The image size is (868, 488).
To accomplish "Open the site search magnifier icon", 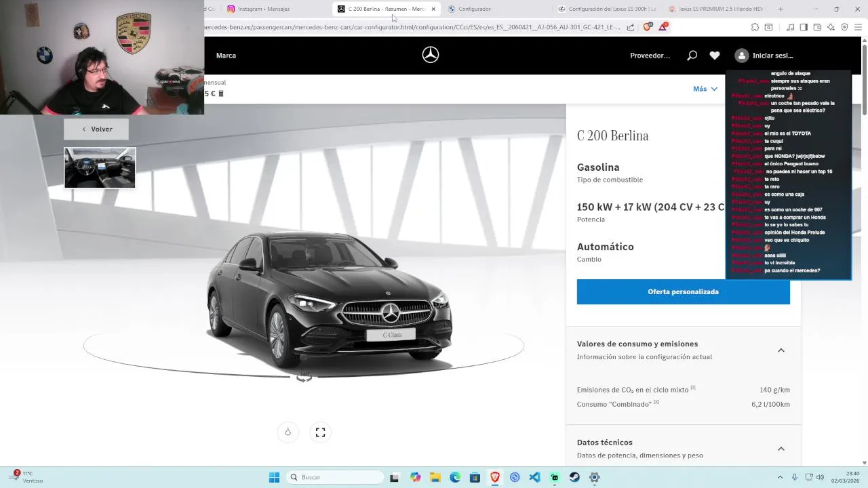I will tap(692, 56).
